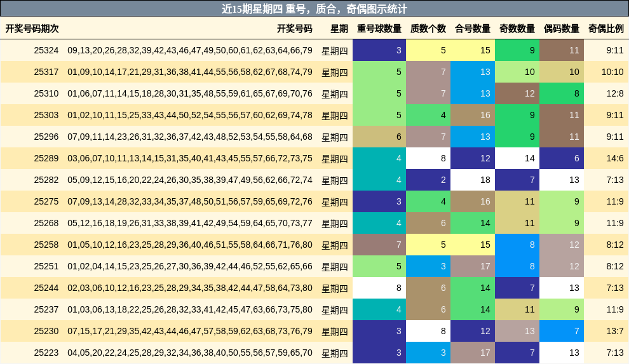Click the table title about the last 15 Thursday draws
This screenshot has height=364, width=629.
(314, 9)
